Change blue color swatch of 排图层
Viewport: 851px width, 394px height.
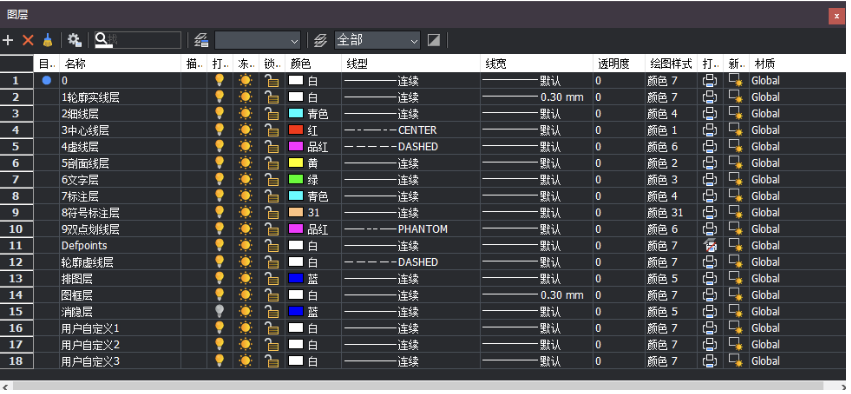coord(296,278)
